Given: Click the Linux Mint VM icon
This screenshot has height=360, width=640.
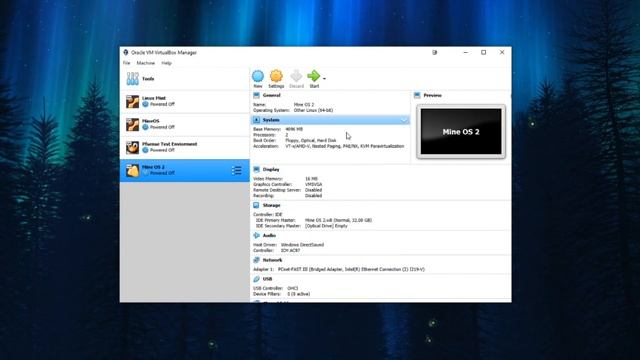Looking at the screenshot, I should [x=132, y=102].
